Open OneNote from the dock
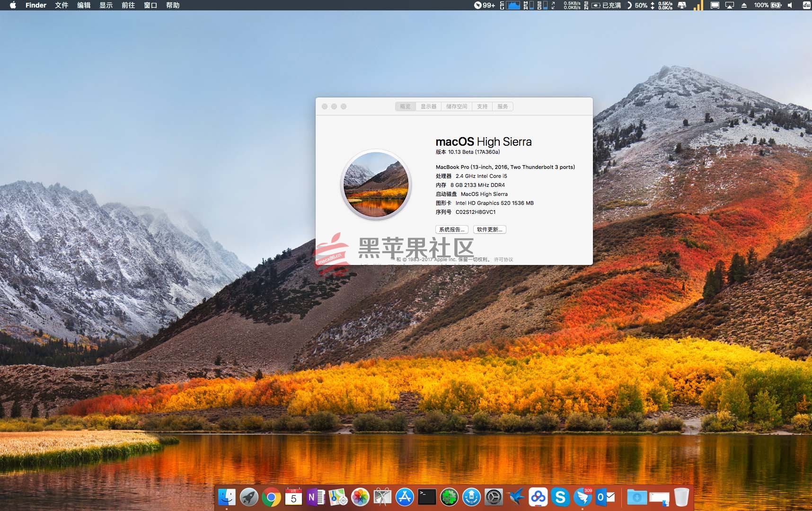This screenshot has width=812, height=511. coord(316,497)
